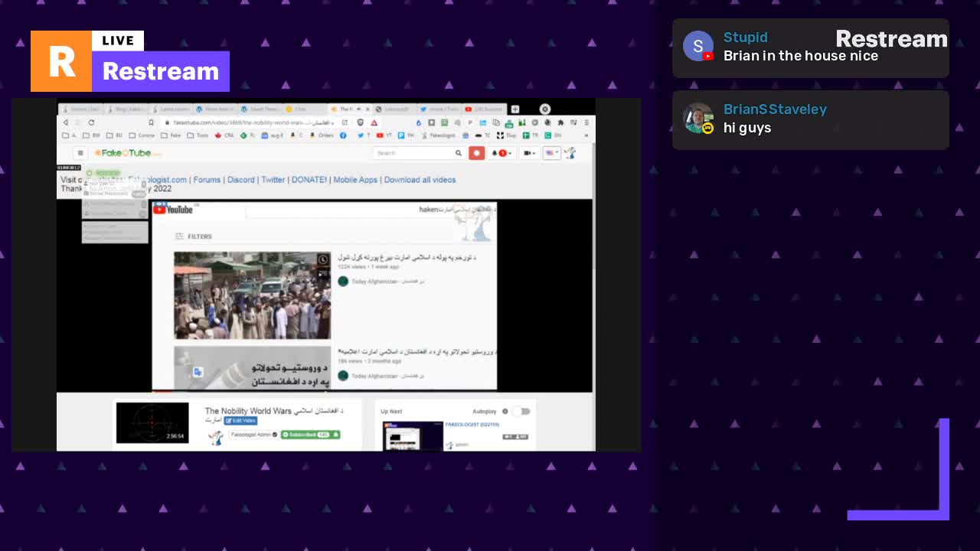Click the red record button on FakeTube

(x=477, y=153)
